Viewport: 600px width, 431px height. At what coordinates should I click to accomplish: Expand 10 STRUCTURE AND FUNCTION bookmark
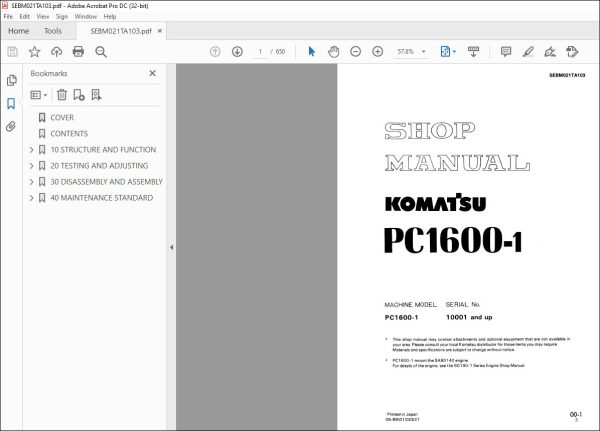pos(32,150)
